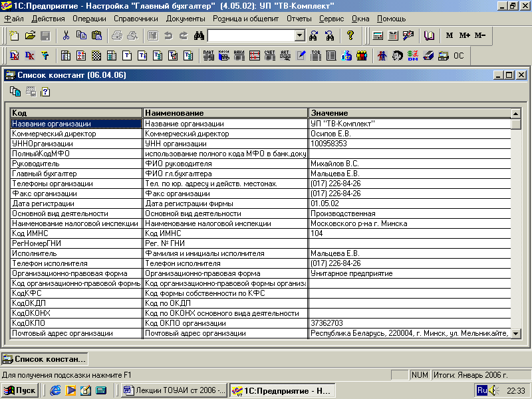Screen dimensions: 532x399
Task: Open the Действия menu
Action: tap(48, 19)
